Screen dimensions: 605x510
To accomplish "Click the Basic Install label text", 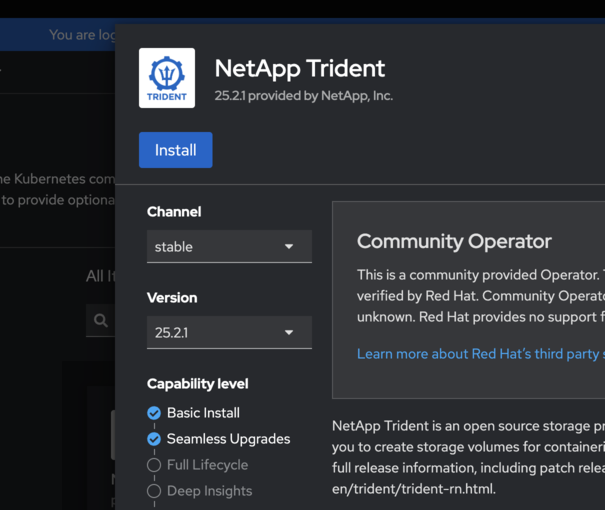I will 203,413.
